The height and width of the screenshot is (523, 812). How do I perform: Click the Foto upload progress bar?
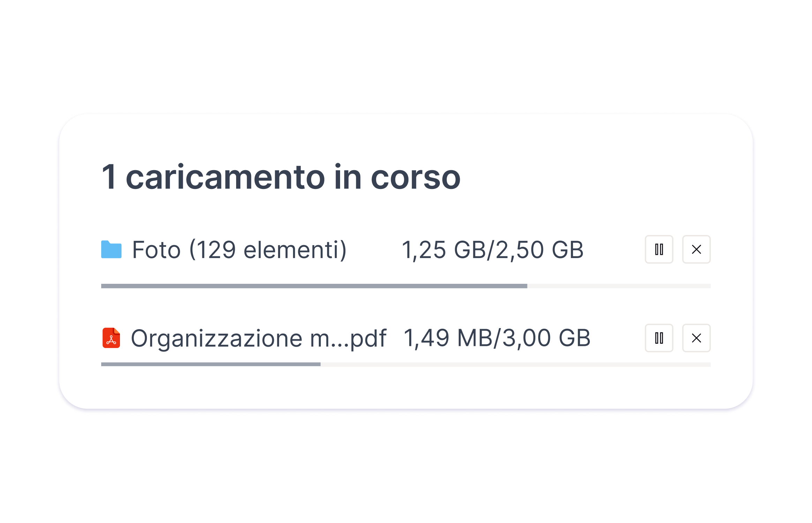(406, 286)
